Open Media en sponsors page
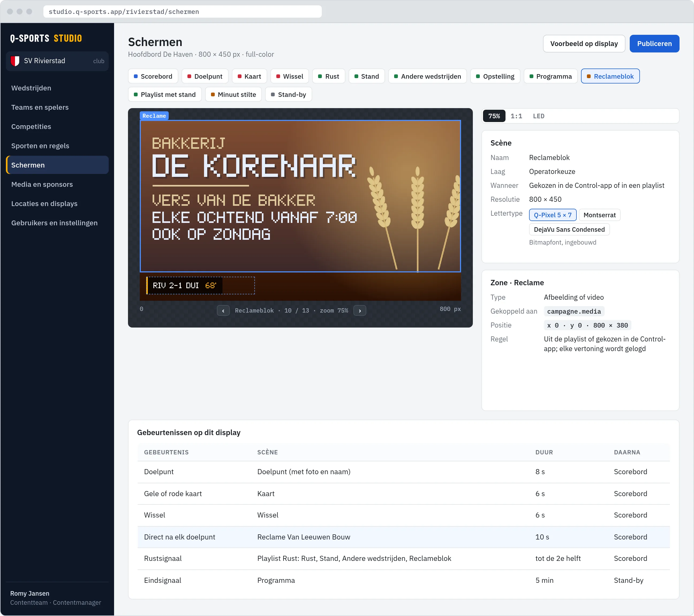Screen dimensions: 694x616 [57, 185]
